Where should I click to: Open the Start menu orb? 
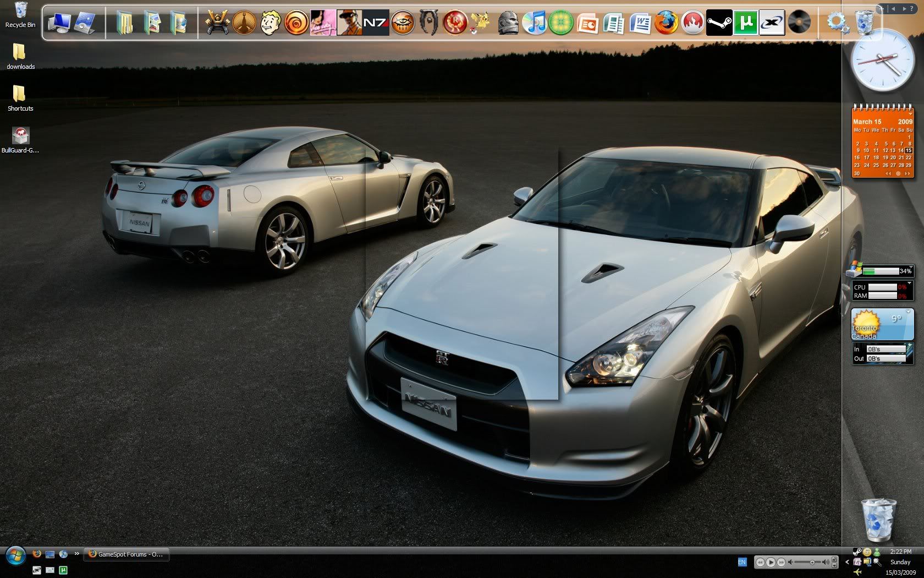[x=15, y=555]
